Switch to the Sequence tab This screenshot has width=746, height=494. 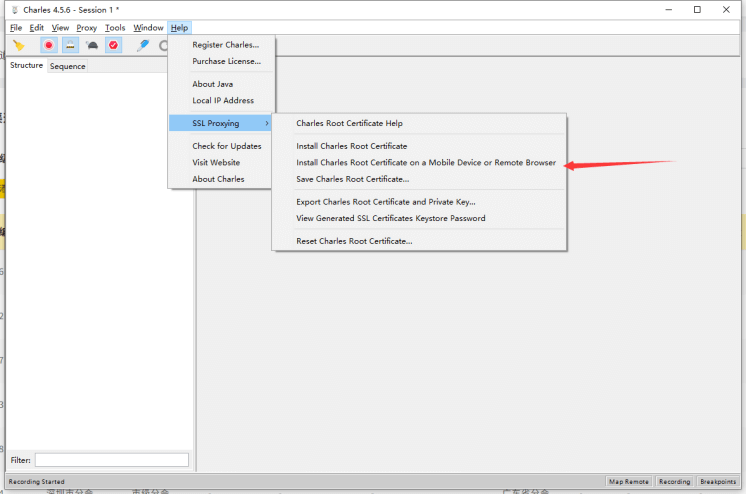point(68,66)
